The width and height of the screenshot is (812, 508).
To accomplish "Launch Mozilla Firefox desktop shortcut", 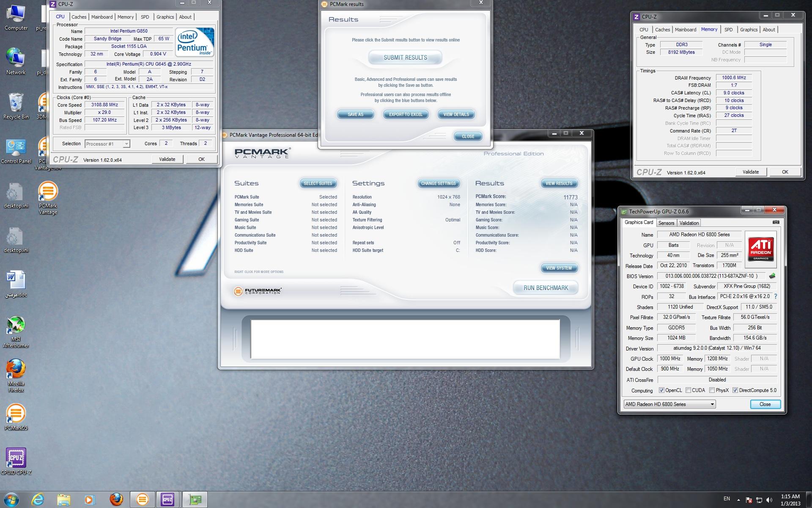I will pyautogui.click(x=16, y=376).
